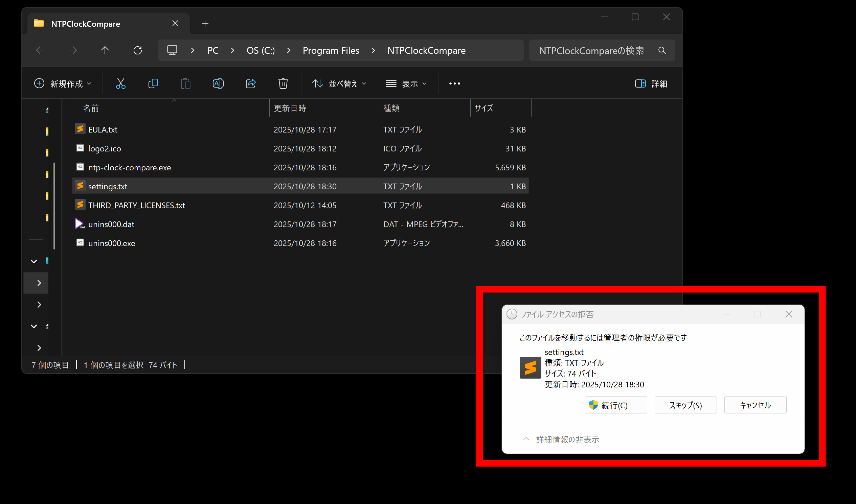Click the キャンセル button in dialog
The image size is (856, 504).
(755, 405)
